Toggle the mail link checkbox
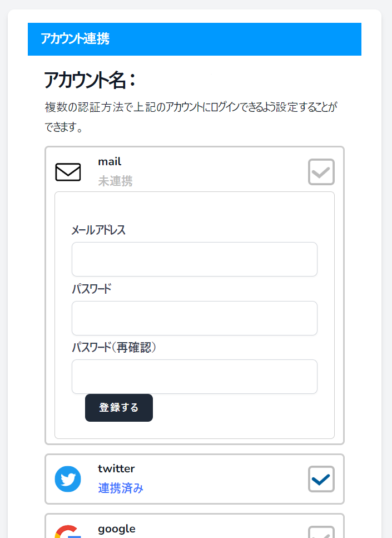 (x=321, y=172)
